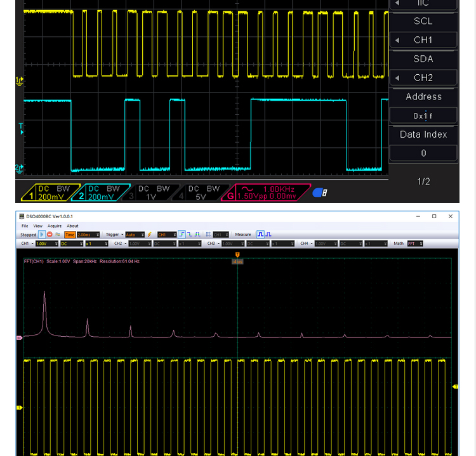Toggle channel 2 cyan badge
Image resolution: width=476 pixels, height=456 pixels.
point(103,193)
